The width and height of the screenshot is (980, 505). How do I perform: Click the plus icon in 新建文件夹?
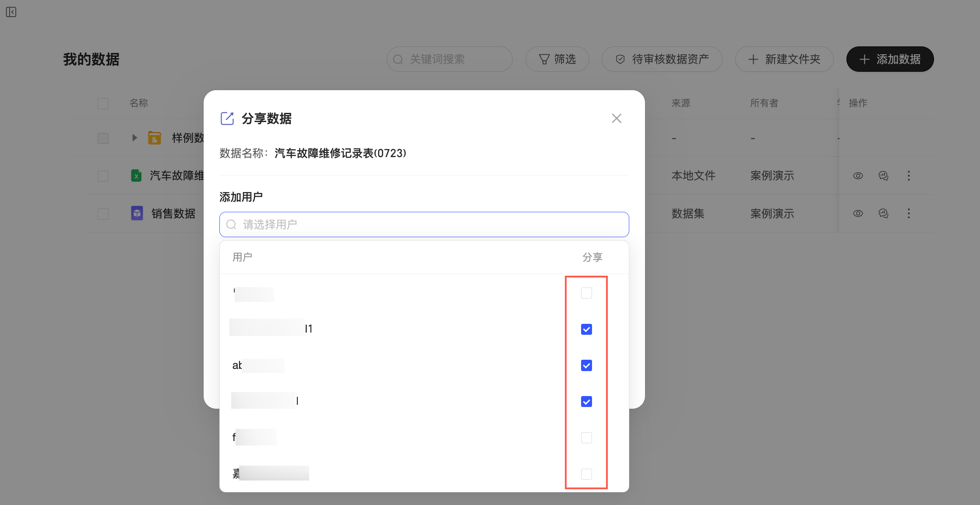753,59
